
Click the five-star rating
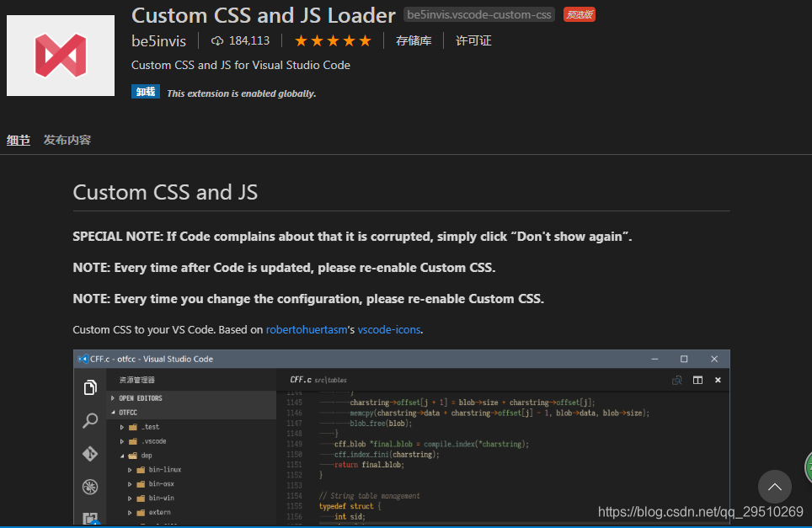click(x=333, y=41)
